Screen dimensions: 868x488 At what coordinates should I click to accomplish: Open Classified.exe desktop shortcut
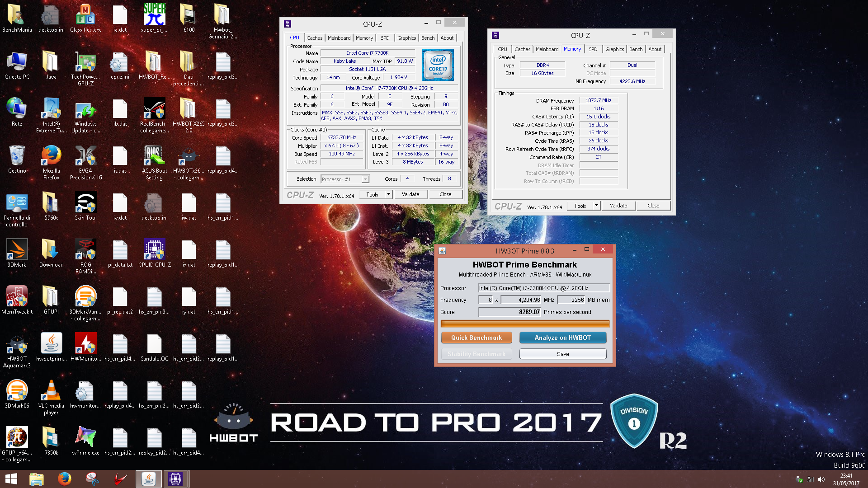click(x=85, y=18)
